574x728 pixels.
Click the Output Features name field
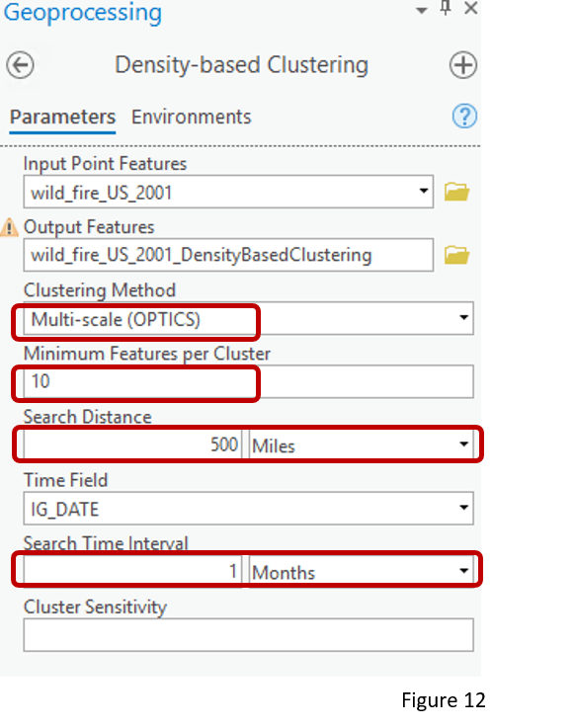coord(228,255)
